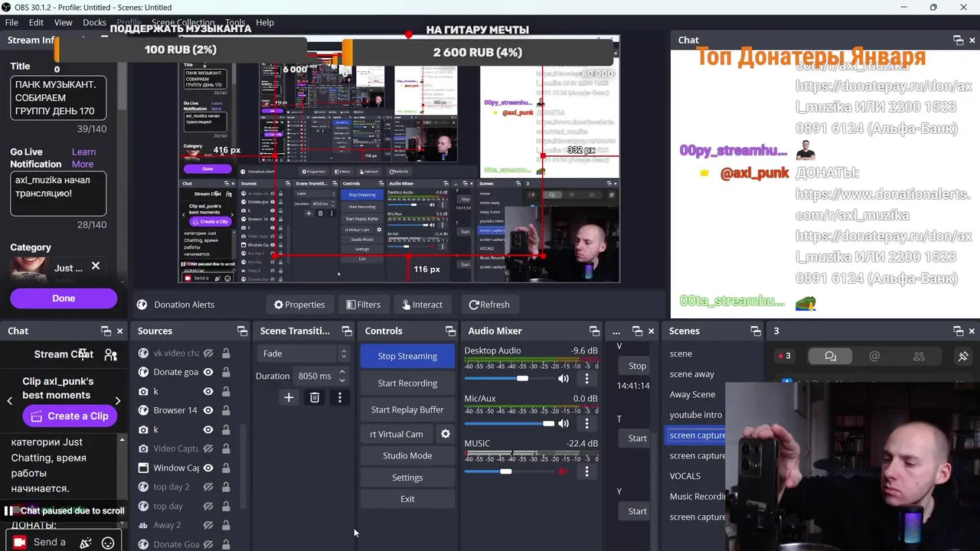Open scene transition three-dot options menu
980x551 pixels.
click(x=340, y=398)
